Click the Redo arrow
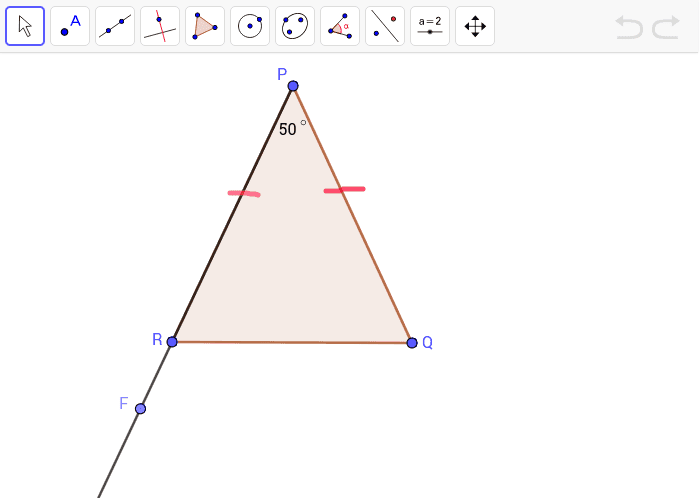 (x=666, y=27)
